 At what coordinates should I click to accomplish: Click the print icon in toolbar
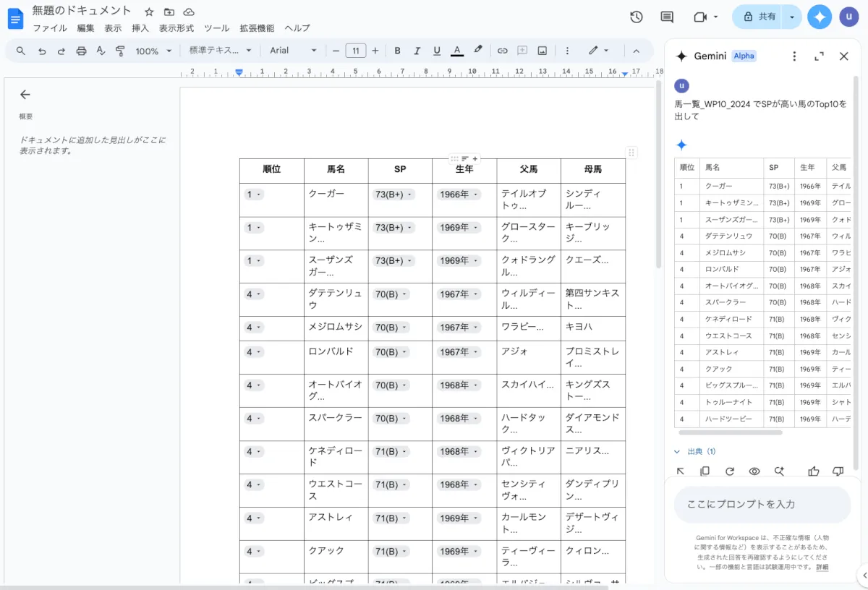point(81,51)
